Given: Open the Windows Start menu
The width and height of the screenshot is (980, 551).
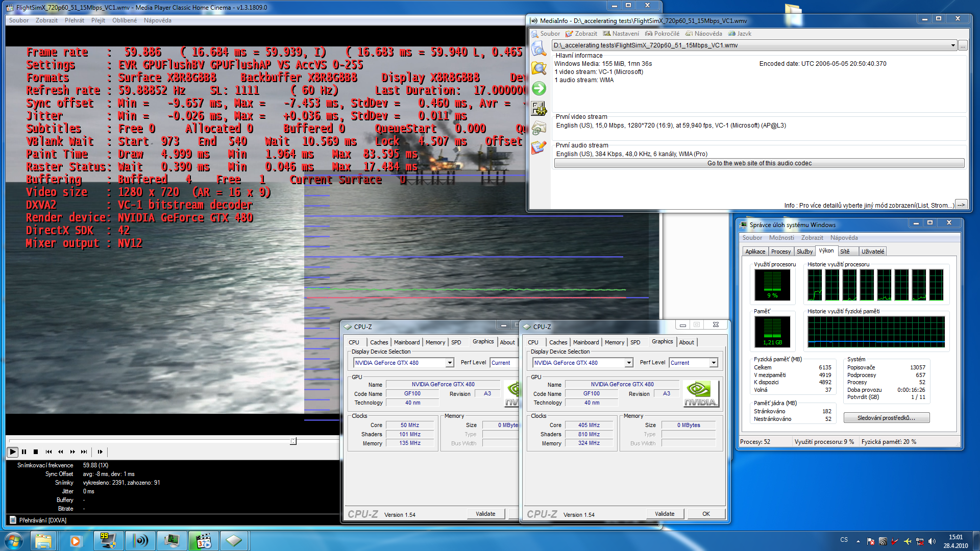Looking at the screenshot, I should 13,541.
